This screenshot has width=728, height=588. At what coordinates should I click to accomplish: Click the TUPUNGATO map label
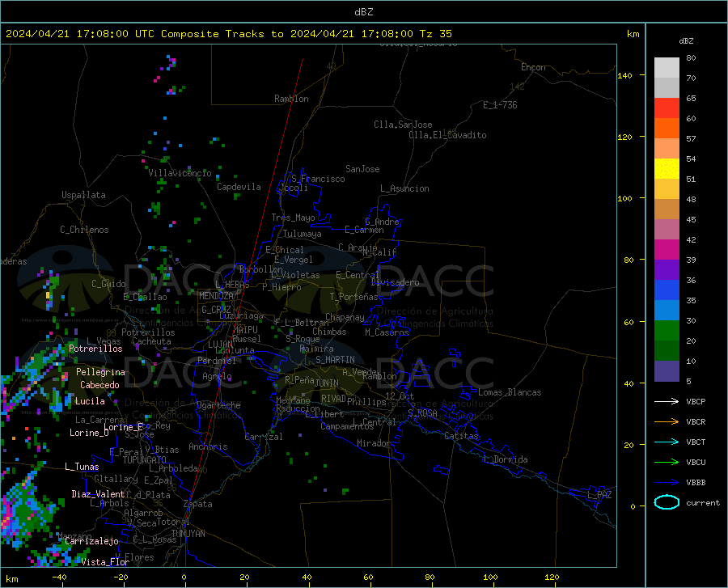click(x=145, y=460)
